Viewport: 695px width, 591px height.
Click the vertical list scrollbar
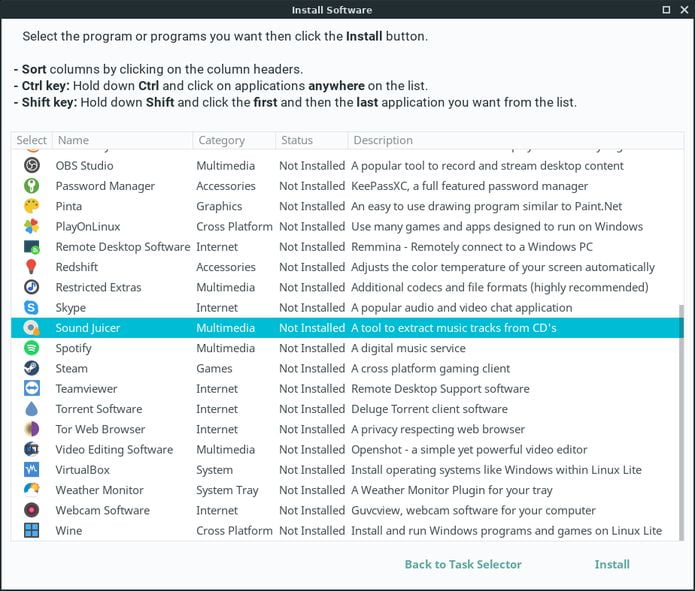click(x=681, y=422)
